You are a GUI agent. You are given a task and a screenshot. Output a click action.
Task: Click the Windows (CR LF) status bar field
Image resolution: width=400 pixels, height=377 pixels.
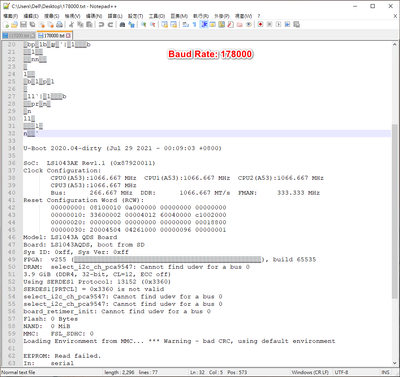coord(310,372)
